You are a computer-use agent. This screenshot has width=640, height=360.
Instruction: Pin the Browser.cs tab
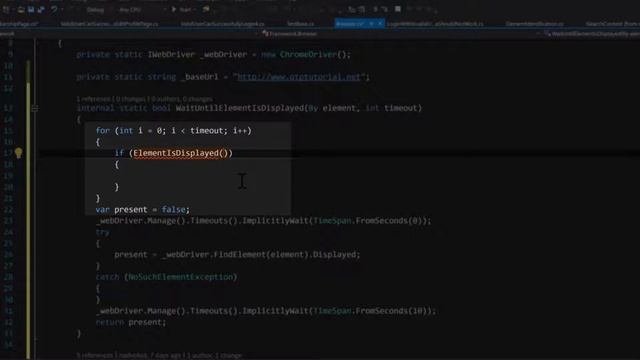(371, 24)
